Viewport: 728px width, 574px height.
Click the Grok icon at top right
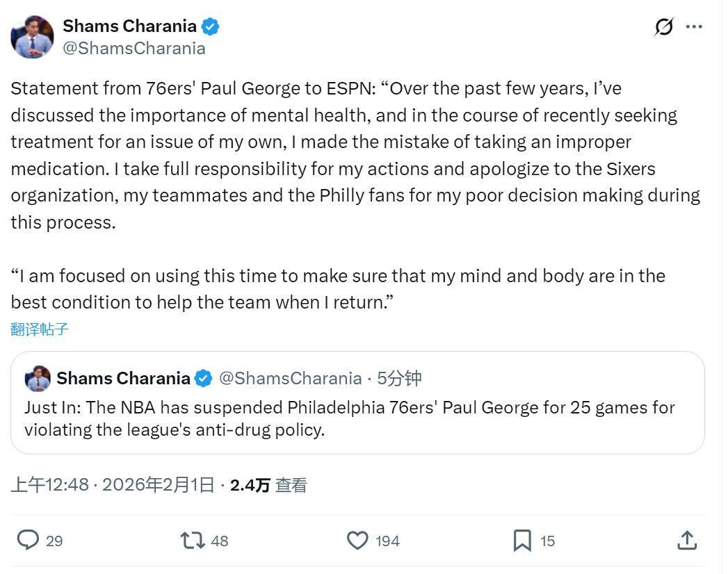tap(664, 27)
